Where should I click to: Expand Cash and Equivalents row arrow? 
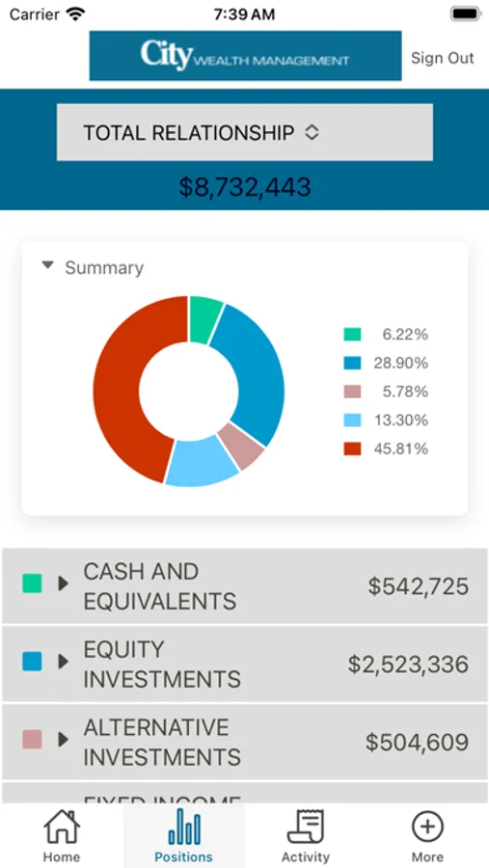[63, 583]
